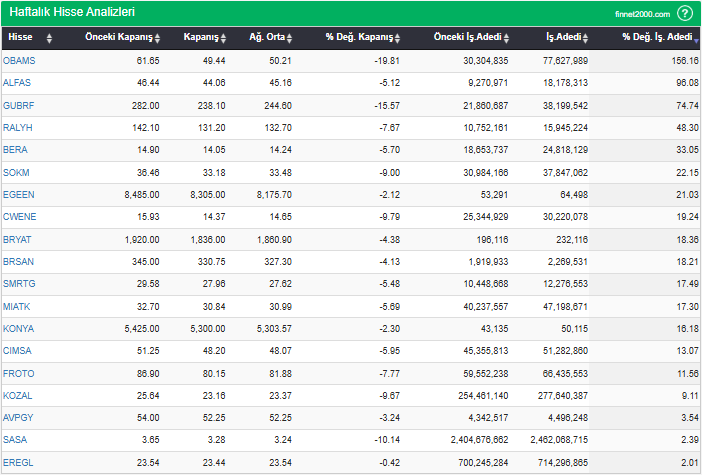Screen dimensions: 702x475
Task: Open the KONYA stock link
Action: coord(18,329)
